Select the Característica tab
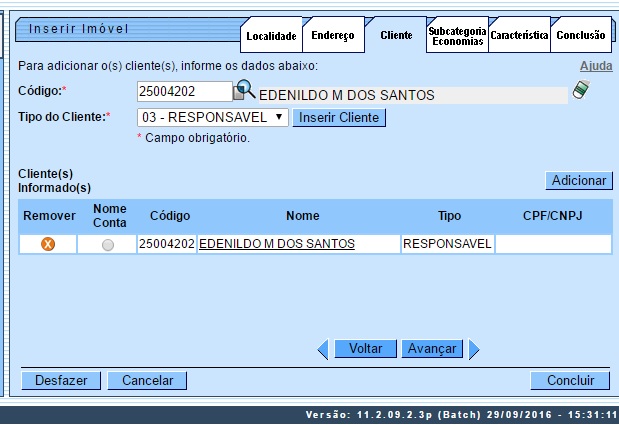619x425 pixels. [x=519, y=35]
